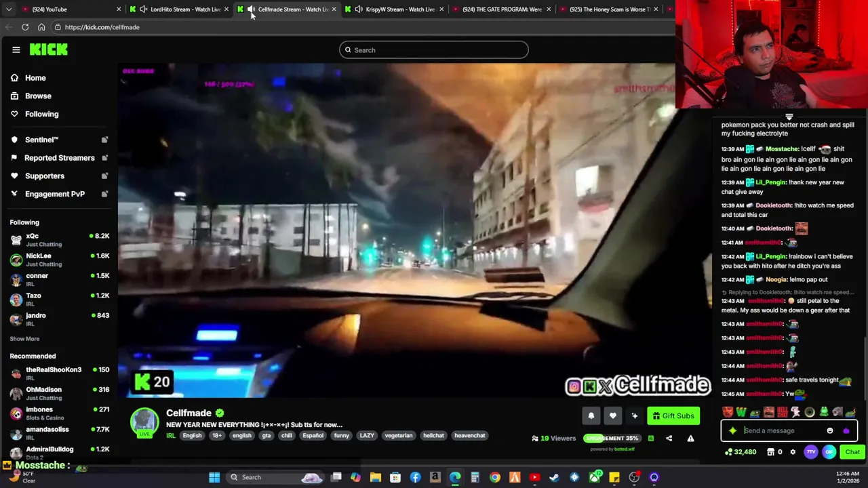Open emoji picker in chat box
This screenshot has height=488, width=868.
(830, 430)
